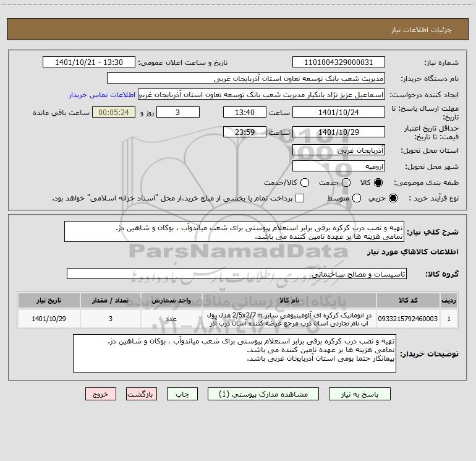Click the شرح کلی نیاز description box
The width and height of the screenshot is (476, 461).
(234, 232)
